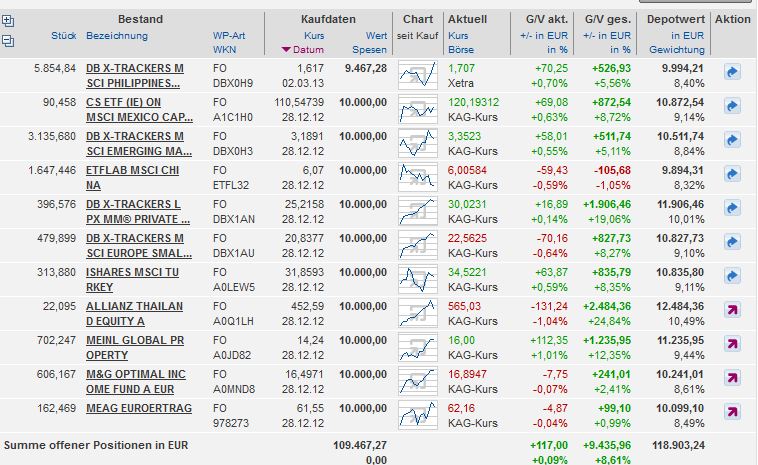Click the purple action arrow for Allianz Thailand Equity
The image size is (758, 465).
click(x=731, y=310)
